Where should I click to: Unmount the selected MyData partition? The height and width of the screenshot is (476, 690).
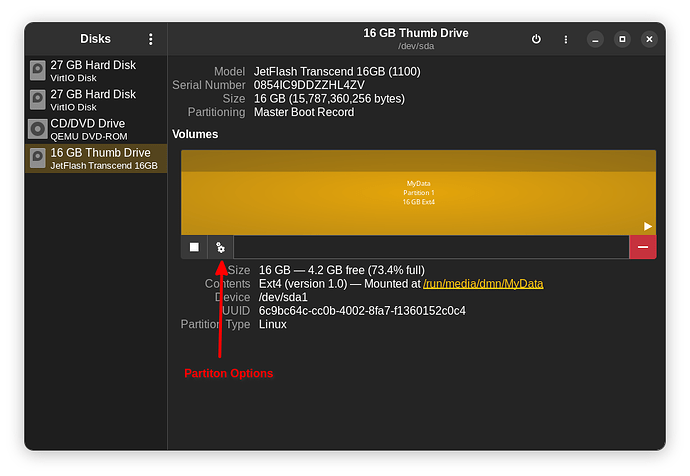[x=194, y=247]
